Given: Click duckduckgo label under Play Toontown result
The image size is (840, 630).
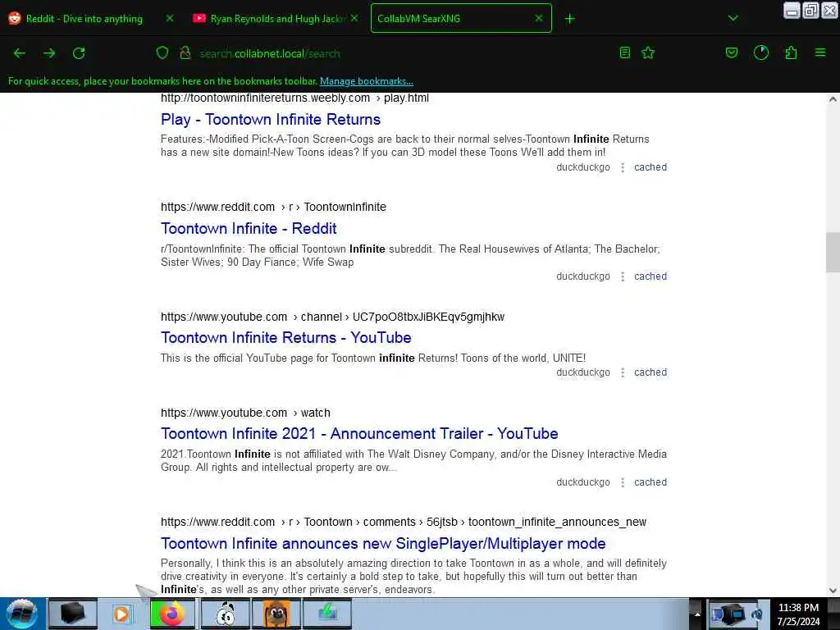Looking at the screenshot, I should pyautogui.click(x=583, y=167).
